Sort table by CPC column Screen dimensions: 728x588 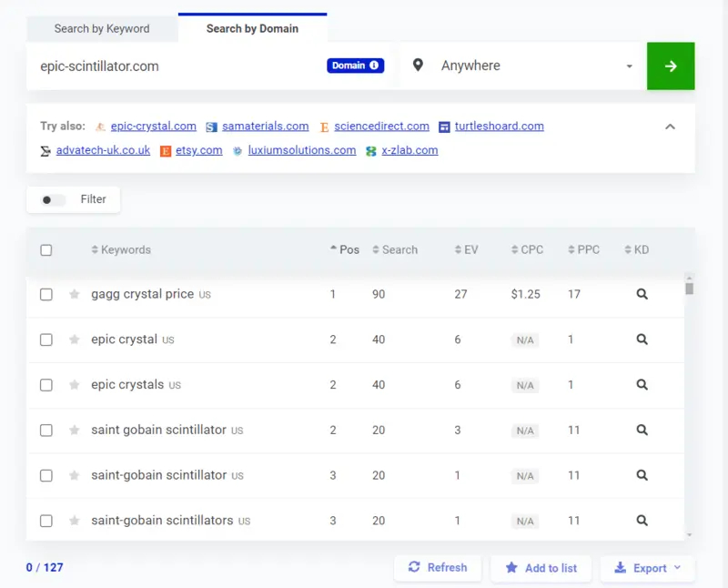pos(527,250)
